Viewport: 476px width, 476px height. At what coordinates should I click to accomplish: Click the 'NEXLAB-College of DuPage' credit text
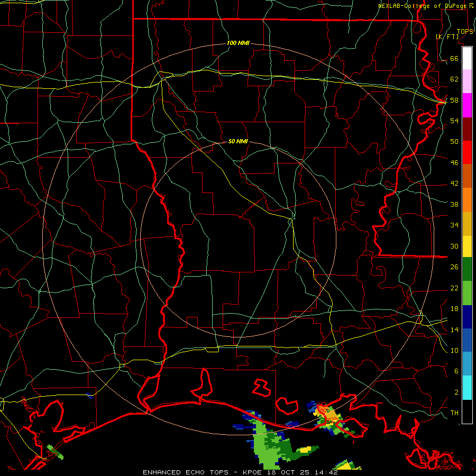(422, 6)
